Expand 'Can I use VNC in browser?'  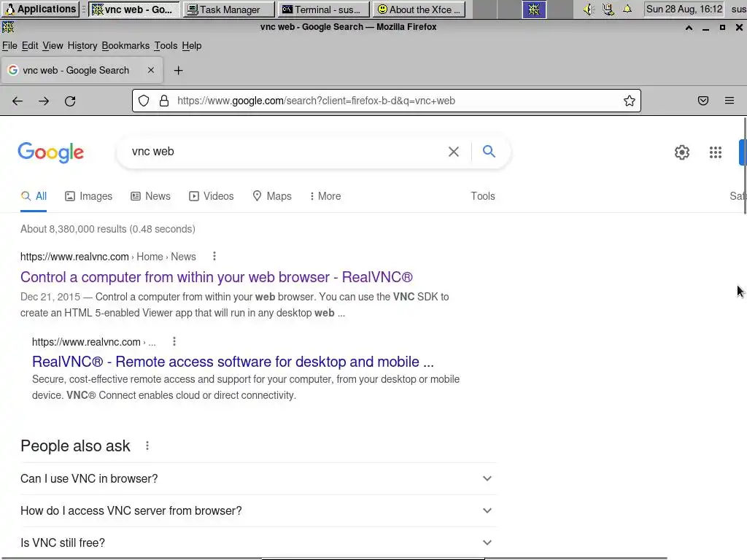(x=258, y=478)
